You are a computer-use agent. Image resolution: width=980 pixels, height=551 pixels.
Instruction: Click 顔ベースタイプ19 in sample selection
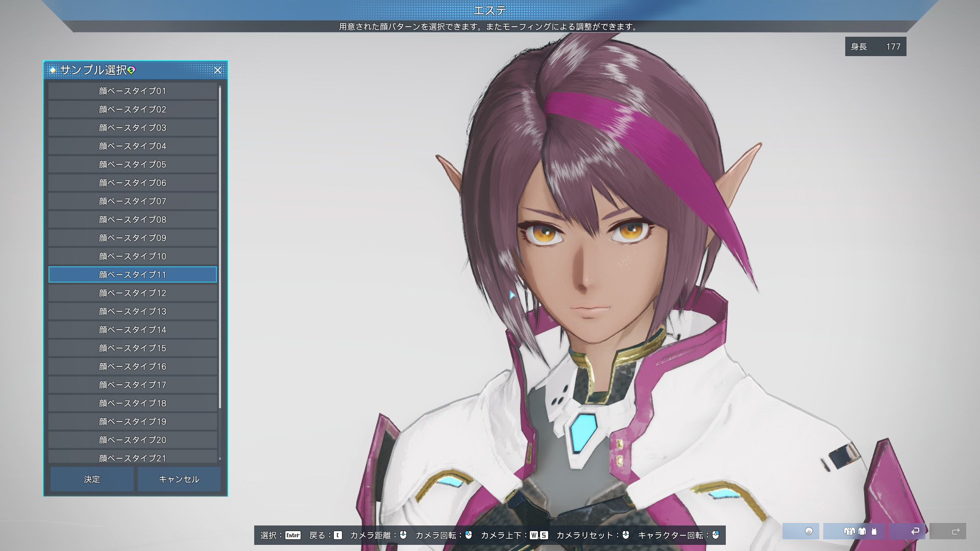133,421
